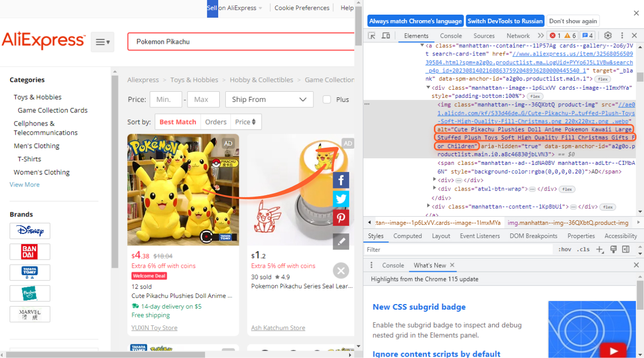Open the Pikachu plushies product thumbnail
644x358 pixels.
pyautogui.click(x=183, y=190)
